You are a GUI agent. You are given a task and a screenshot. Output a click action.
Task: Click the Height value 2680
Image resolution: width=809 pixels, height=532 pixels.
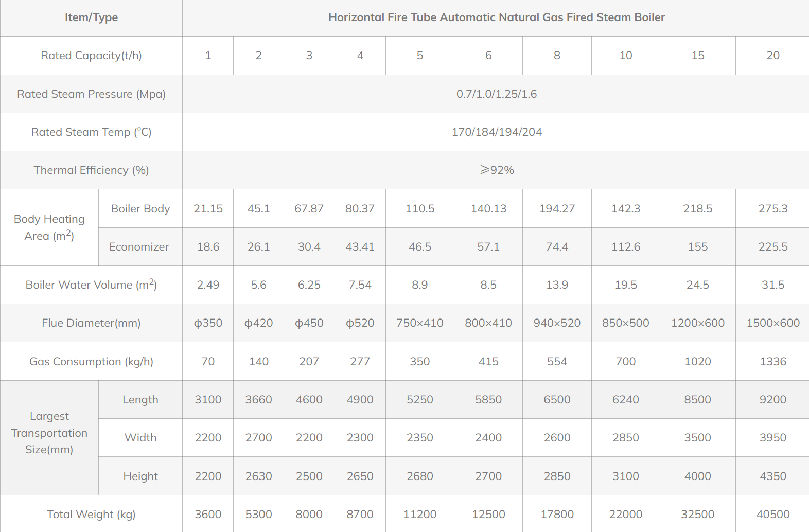tap(419, 476)
